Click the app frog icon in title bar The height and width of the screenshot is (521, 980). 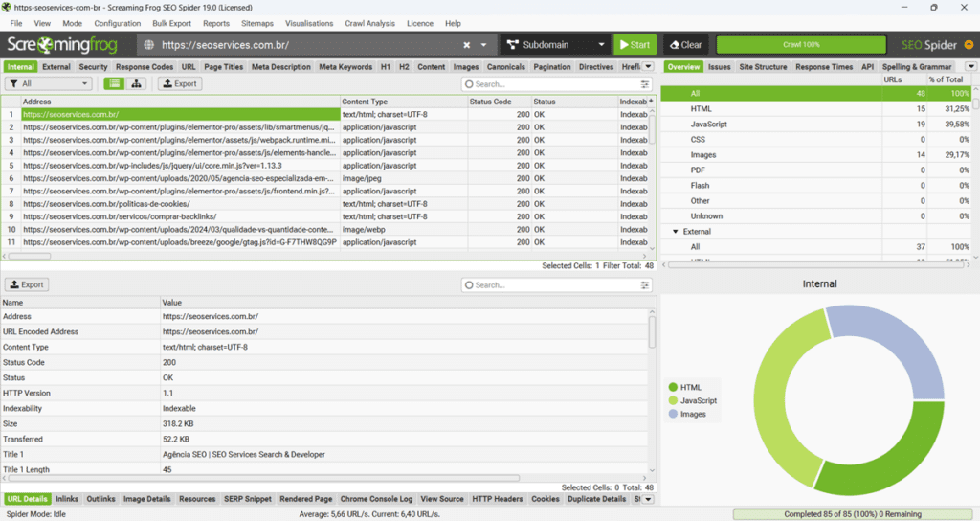point(7,8)
